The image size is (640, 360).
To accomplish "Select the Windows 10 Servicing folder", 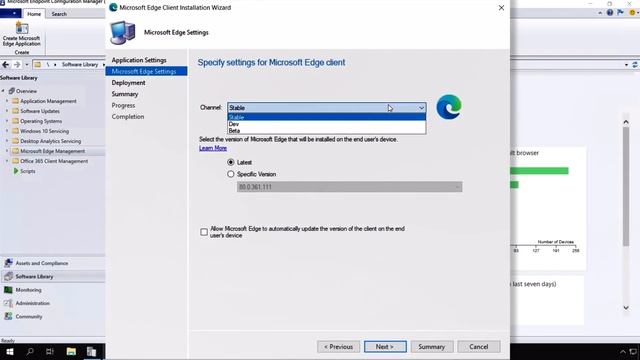I will pos(44,131).
